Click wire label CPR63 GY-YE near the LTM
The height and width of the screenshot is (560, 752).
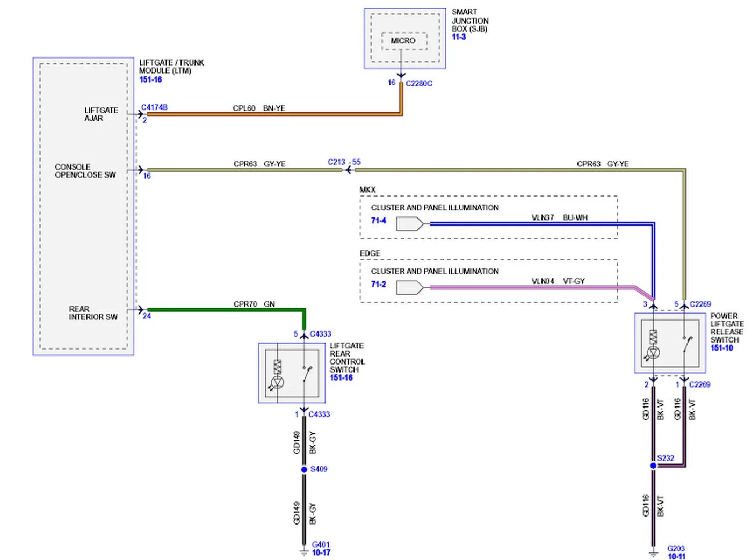(259, 164)
